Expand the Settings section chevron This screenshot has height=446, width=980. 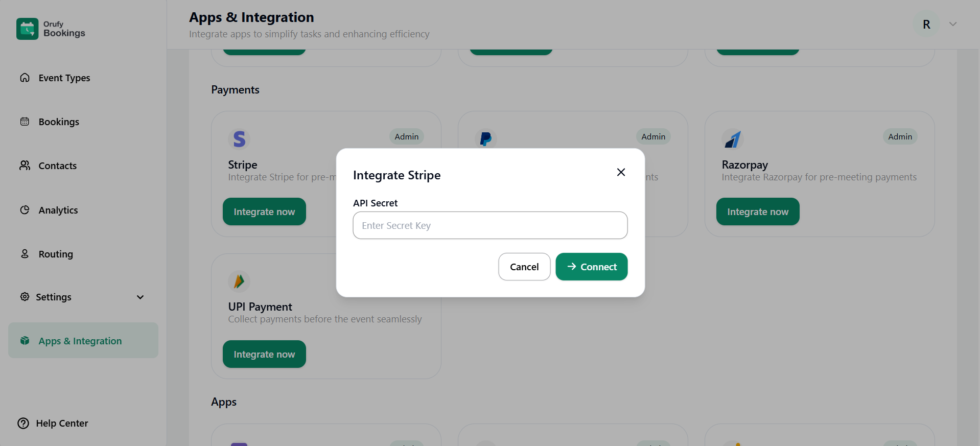click(140, 297)
